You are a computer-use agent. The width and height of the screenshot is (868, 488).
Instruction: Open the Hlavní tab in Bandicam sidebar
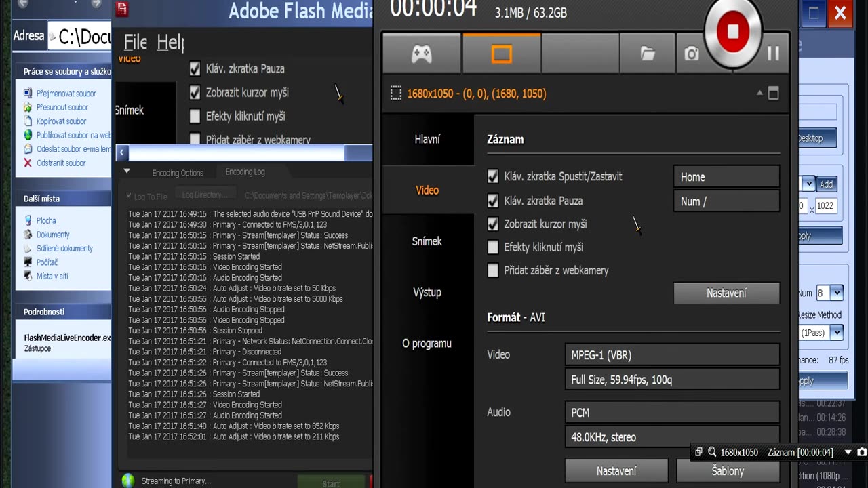pos(427,140)
